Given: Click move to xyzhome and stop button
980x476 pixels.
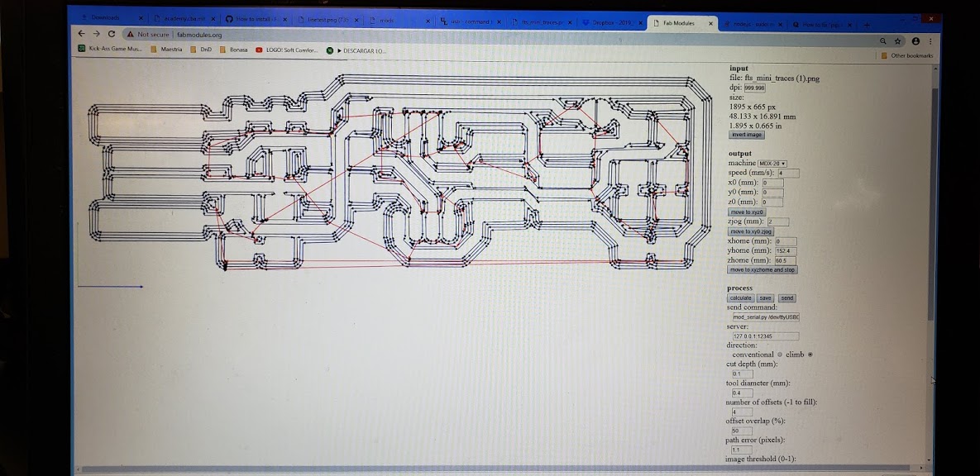Looking at the screenshot, I should click(x=762, y=270).
